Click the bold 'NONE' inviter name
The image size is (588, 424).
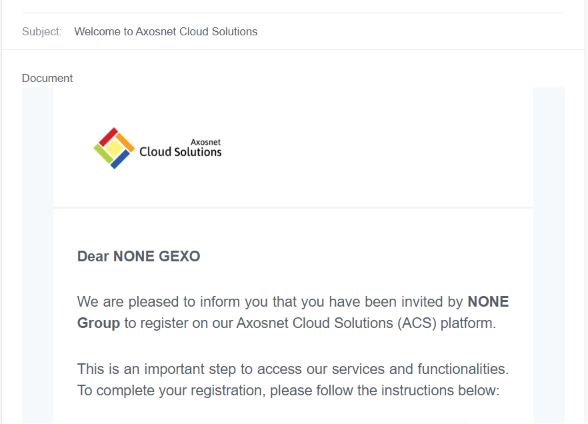(x=488, y=302)
